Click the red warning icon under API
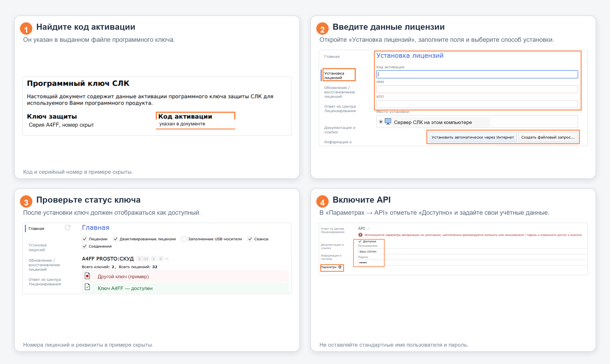Screen dimensions: 610x364 coord(360,235)
